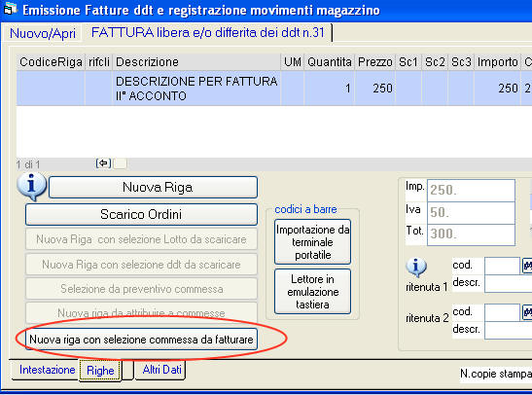
Task: Click the search icon beside ritenuta 2 cod. field
Action: (527, 312)
